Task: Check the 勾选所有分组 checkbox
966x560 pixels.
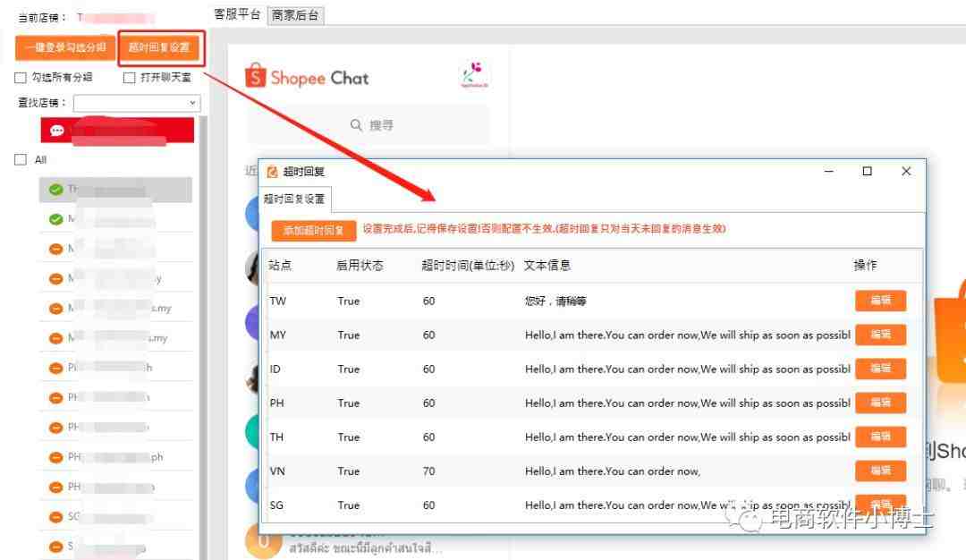Action: pos(21,78)
